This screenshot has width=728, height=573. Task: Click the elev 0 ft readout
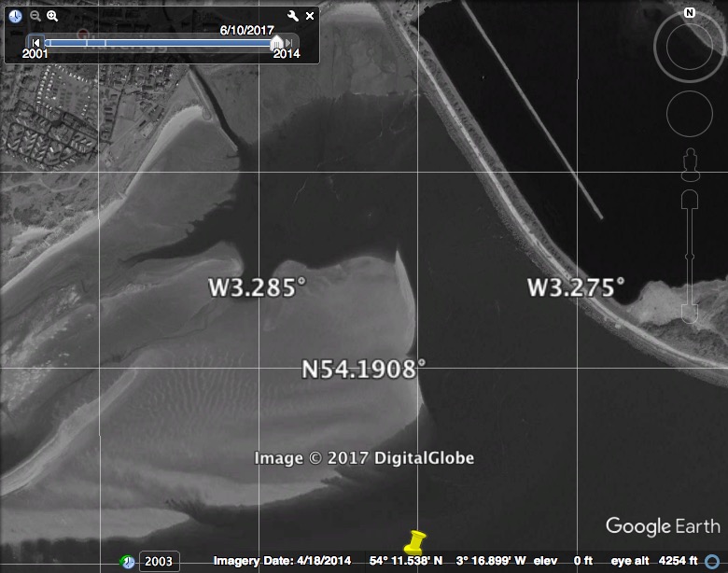click(x=563, y=561)
